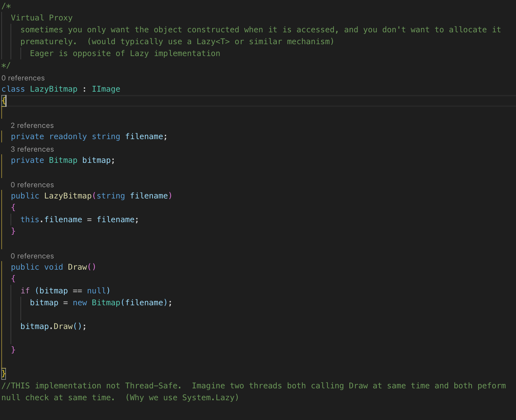516x420 pixels.
Task: Open '2 references' lens above filename field
Action: tap(32, 126)
